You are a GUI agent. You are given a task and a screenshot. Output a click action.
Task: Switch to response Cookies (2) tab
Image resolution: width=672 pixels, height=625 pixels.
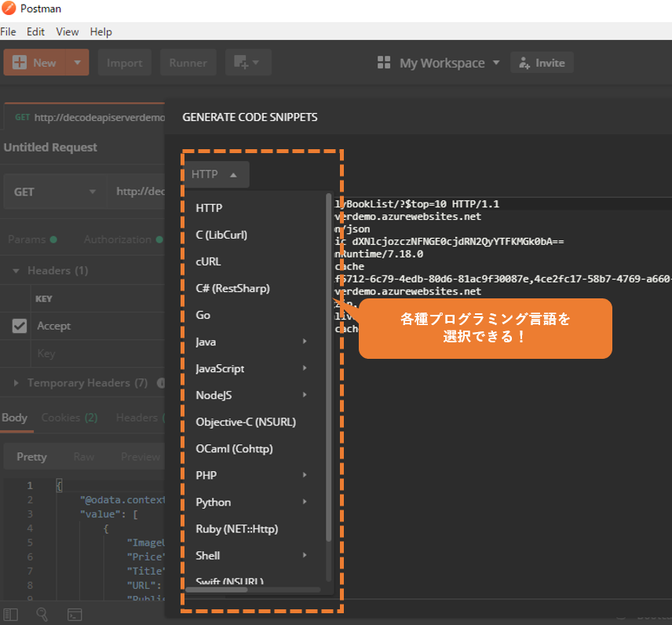coord(69,418)
